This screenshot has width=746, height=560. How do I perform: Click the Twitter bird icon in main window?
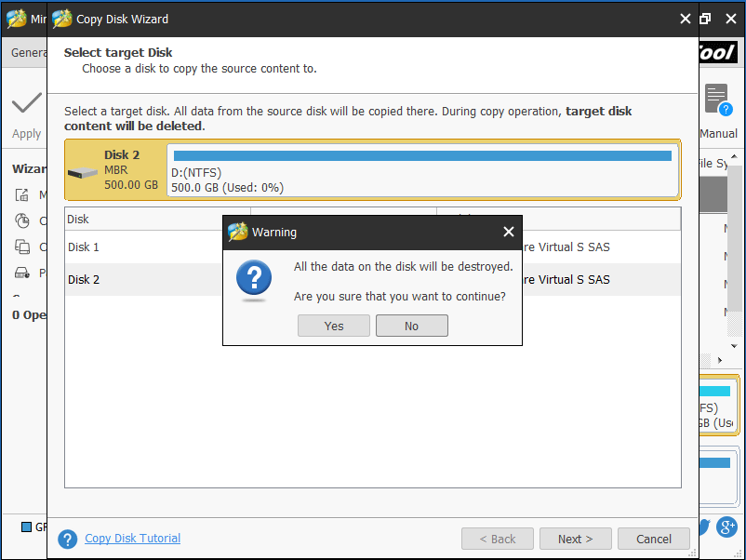click(704, 527)
